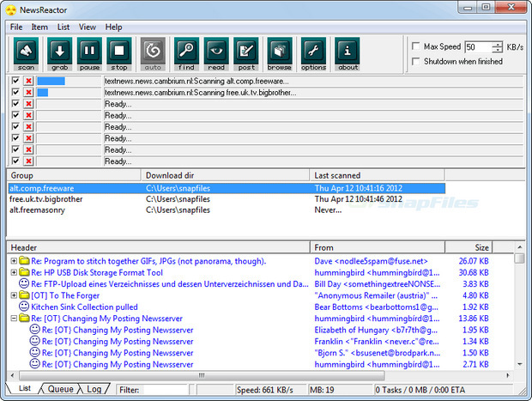Sort articles by From column

[378, 247]
